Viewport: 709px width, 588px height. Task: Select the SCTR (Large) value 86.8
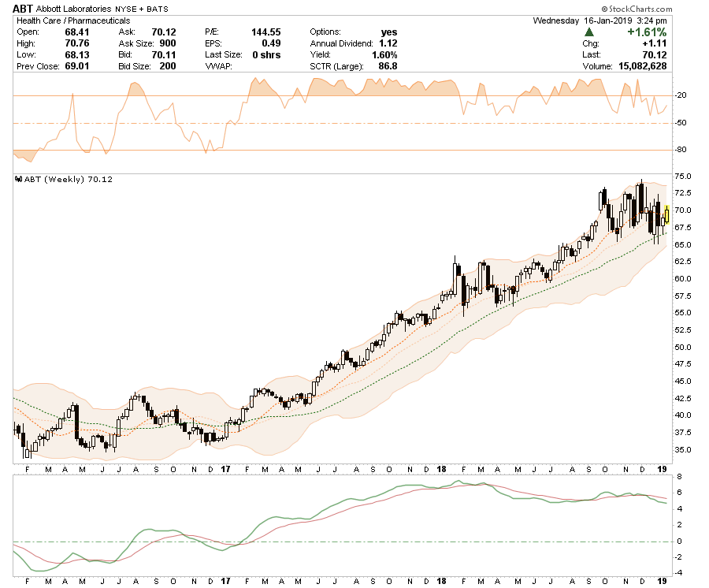[388, 66]
